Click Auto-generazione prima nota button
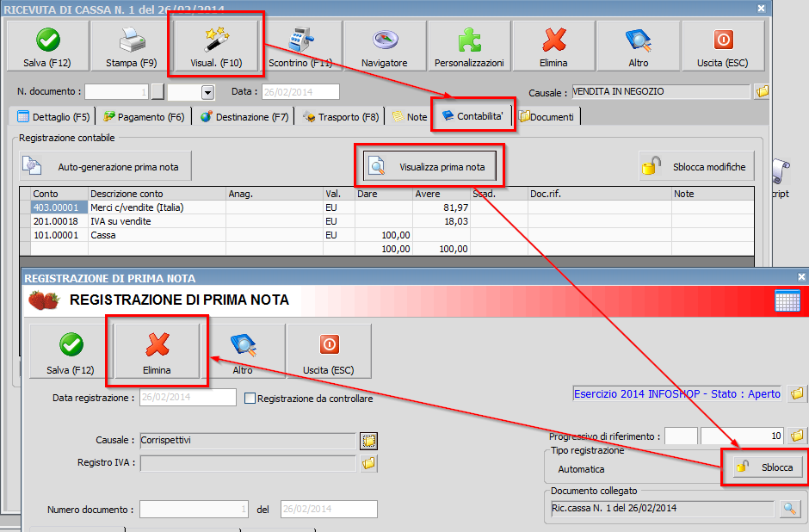 (105, 166)
